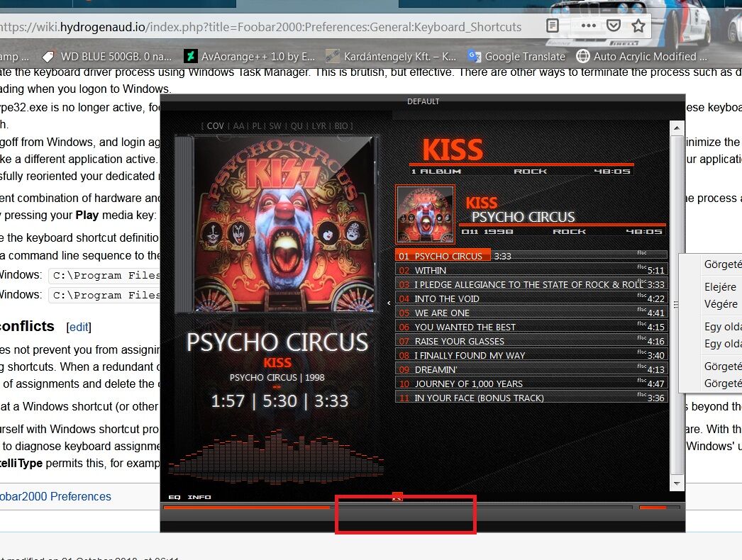Open the page actions three-dot menu
Screen dimensions: 742x560
point(588,26)
